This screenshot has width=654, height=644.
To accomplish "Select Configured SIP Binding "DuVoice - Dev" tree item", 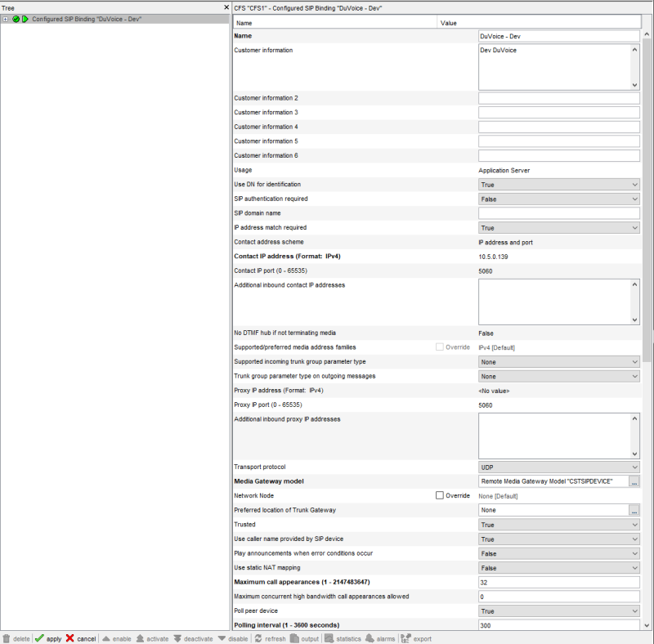I will pos(87,19).
